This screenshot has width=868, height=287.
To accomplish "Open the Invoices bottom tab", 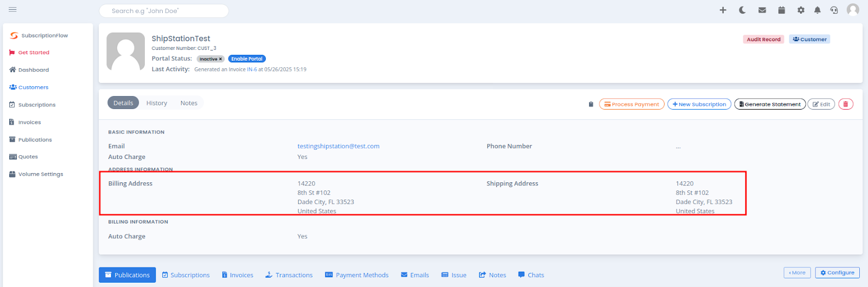I will point(238,275).
